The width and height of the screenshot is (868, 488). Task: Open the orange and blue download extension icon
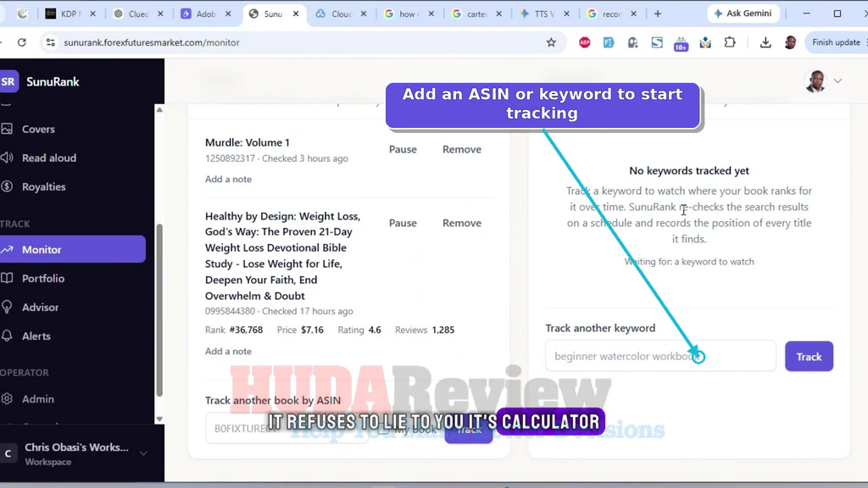(705, 42)
